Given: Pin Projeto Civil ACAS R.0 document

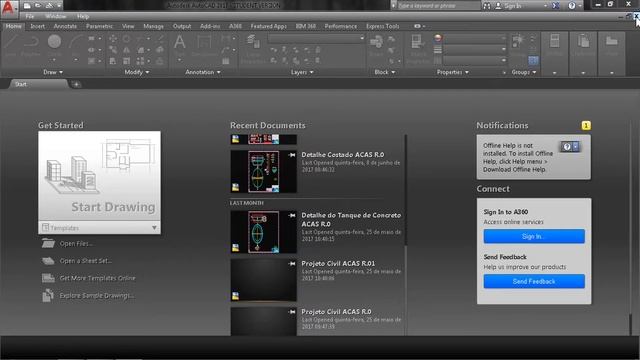Looking at the screenshot, I should [x=291, y=312].
